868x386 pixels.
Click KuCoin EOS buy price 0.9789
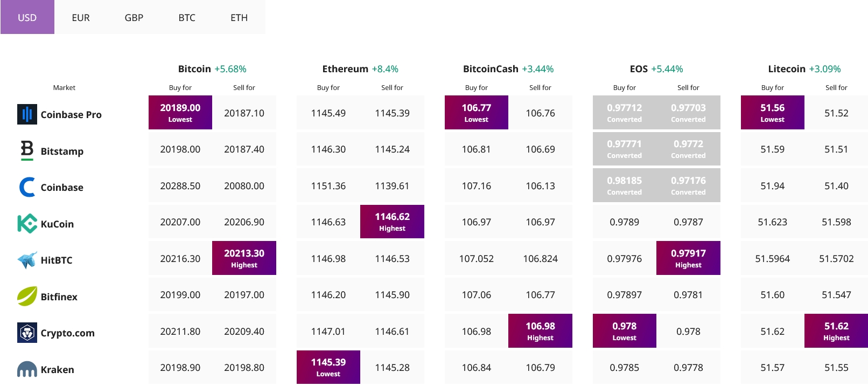[625, 222]
